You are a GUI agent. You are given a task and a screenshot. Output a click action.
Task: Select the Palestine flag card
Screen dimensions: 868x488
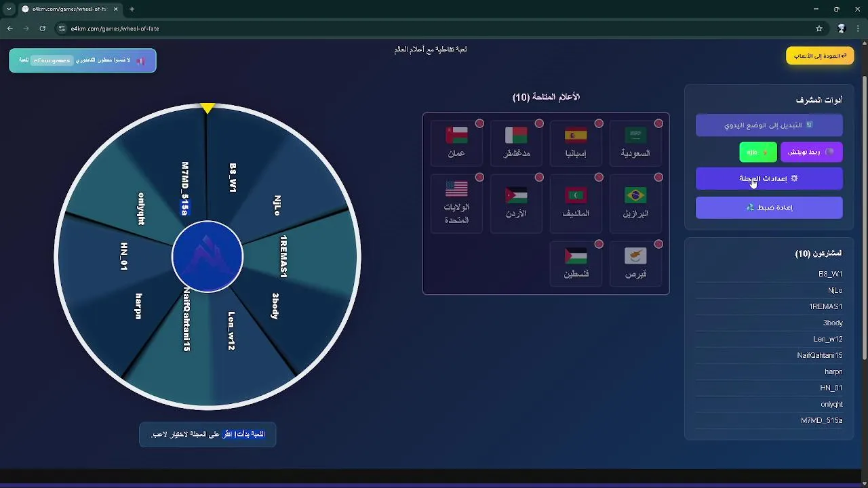(x=576, y=264)
